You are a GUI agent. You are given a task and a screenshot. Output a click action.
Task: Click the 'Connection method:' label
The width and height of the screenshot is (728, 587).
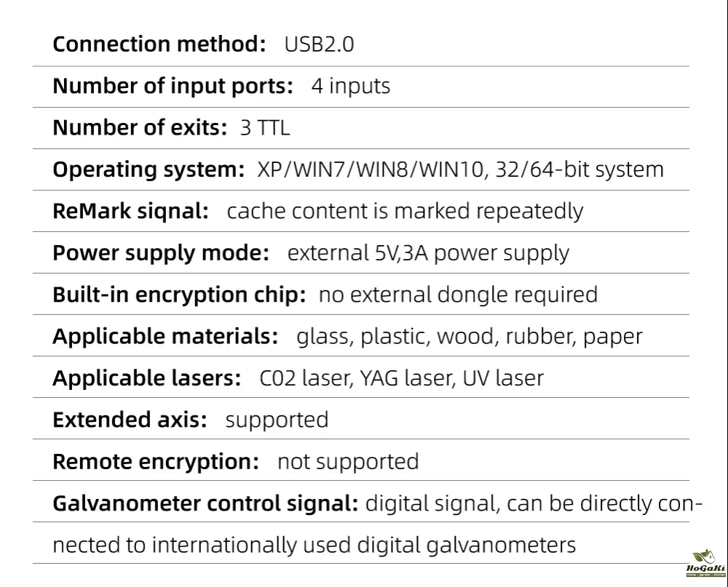click(159, 44)
